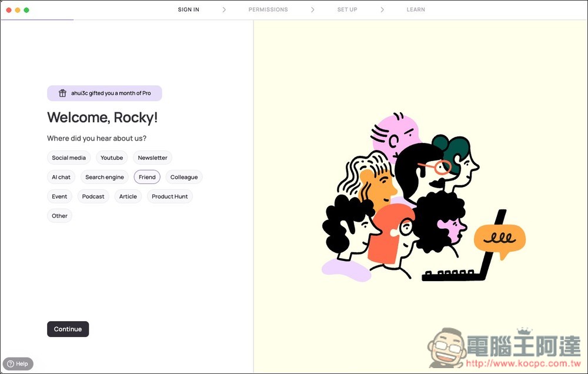Select the Event option

59,196
